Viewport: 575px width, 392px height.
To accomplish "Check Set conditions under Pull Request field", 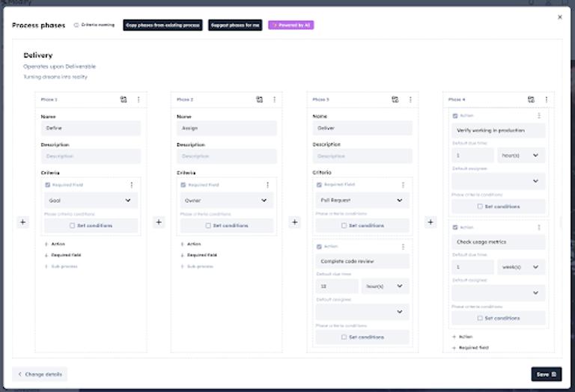I will pyautogui.click(x=344, y=226).
